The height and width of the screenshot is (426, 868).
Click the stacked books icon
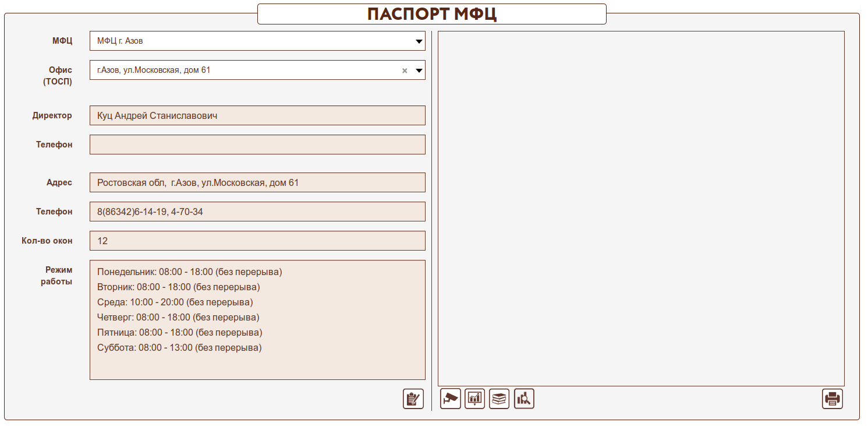(x=499, y=399)
